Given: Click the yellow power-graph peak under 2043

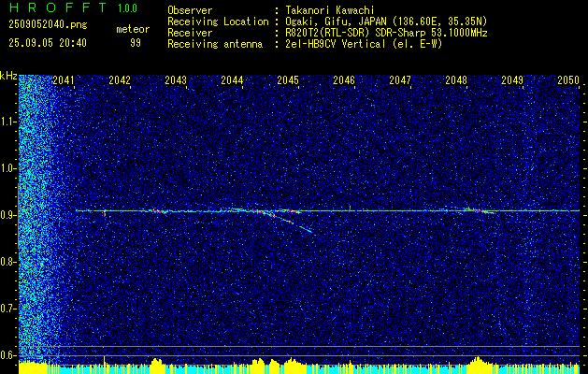Looking at the screenshot, I should click(157, 366).
